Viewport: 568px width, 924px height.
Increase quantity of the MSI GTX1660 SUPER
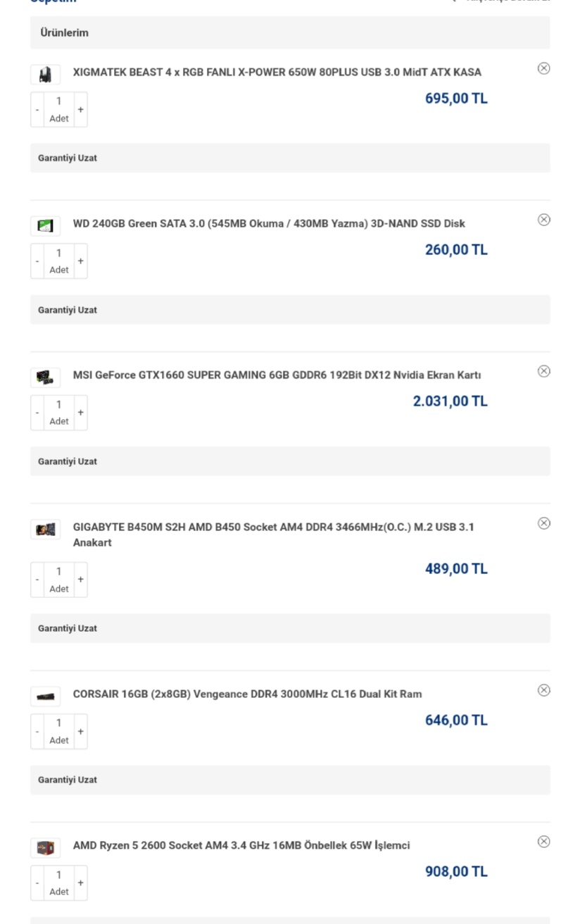coord(80,413)
